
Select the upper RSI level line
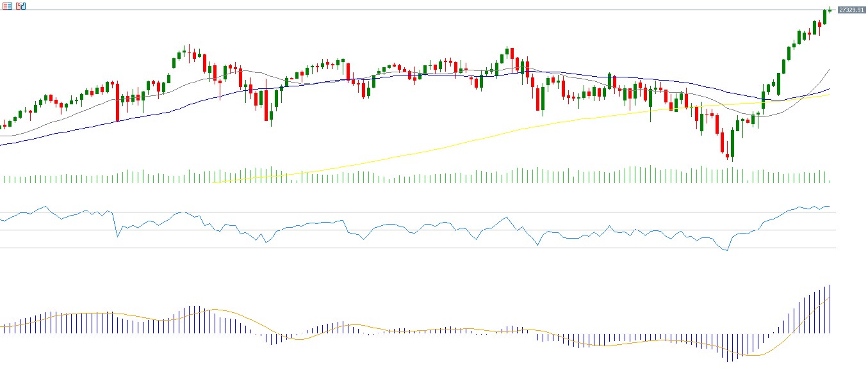pyautogui.click(x=416, y=212)
